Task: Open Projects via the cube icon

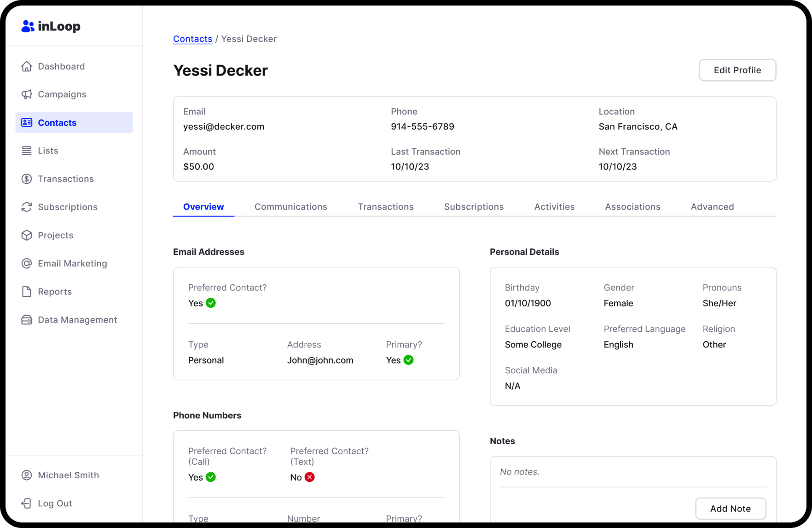Action: [27, 235]
